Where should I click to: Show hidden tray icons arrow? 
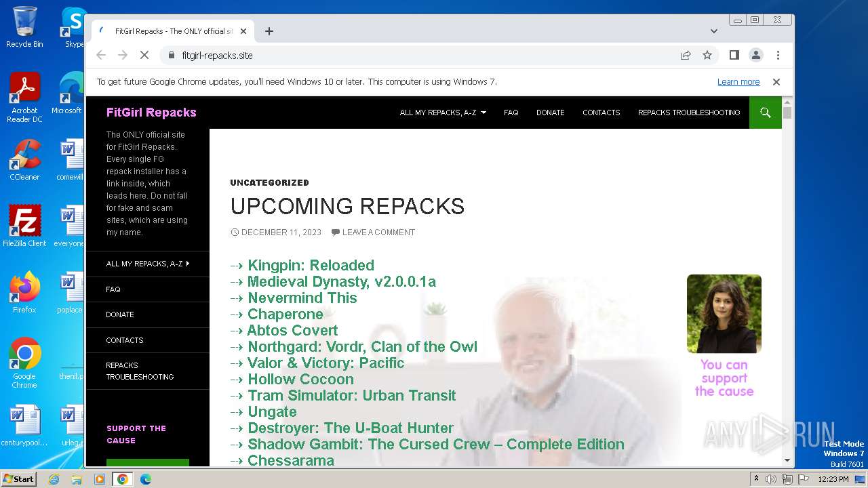click(x=756, y=479)
